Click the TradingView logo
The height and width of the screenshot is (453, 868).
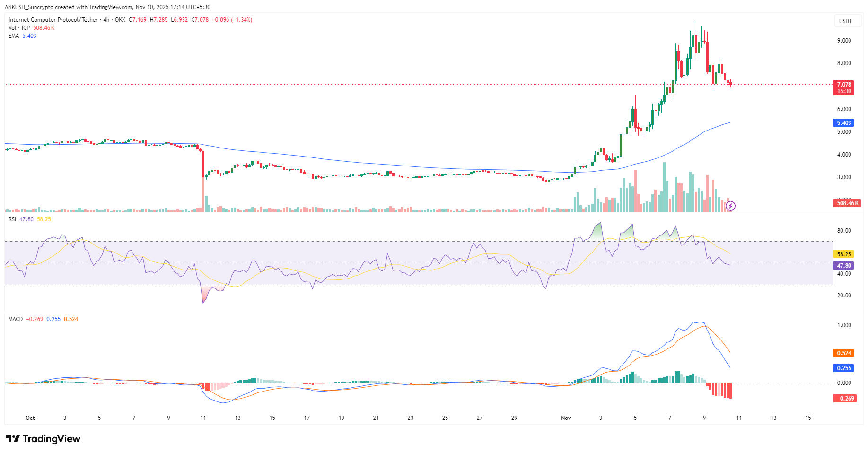click(43, 439)
